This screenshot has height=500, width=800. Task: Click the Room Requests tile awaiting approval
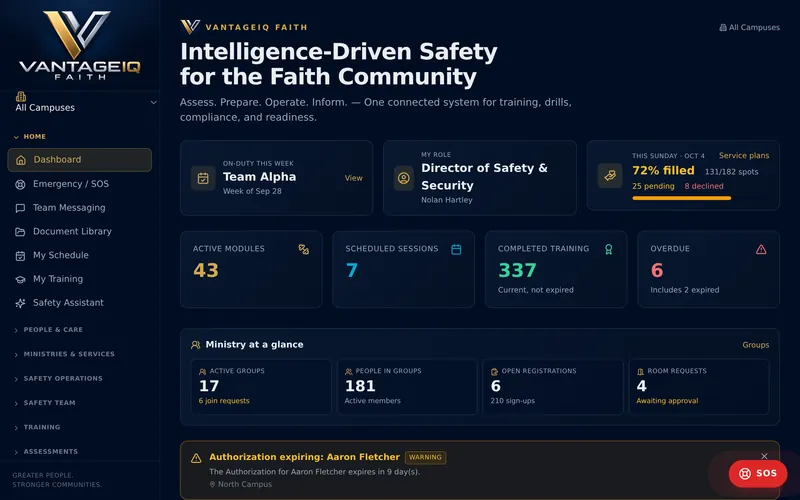point(699,387)
